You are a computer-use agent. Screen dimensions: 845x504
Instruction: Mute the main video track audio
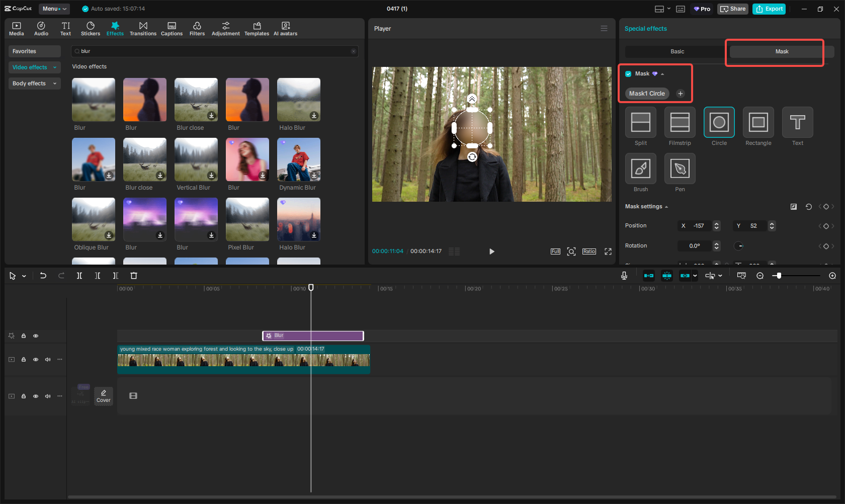(x=48, y=360)
